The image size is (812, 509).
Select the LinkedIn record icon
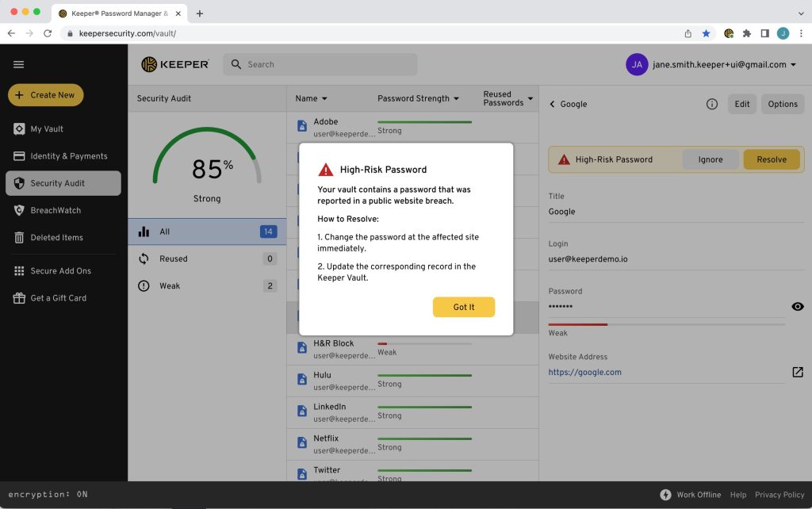click(x=302, y=411)
